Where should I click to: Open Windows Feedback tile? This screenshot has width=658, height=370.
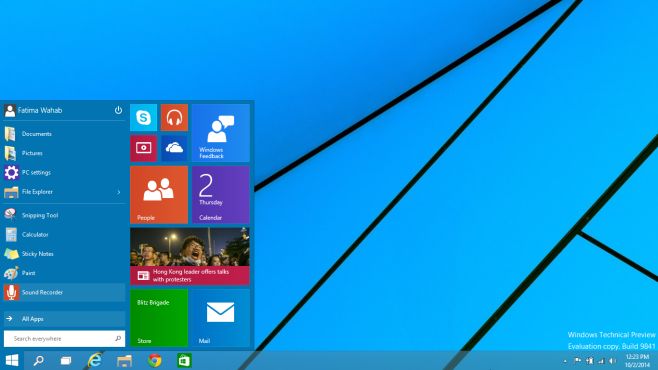coord(221,133)
